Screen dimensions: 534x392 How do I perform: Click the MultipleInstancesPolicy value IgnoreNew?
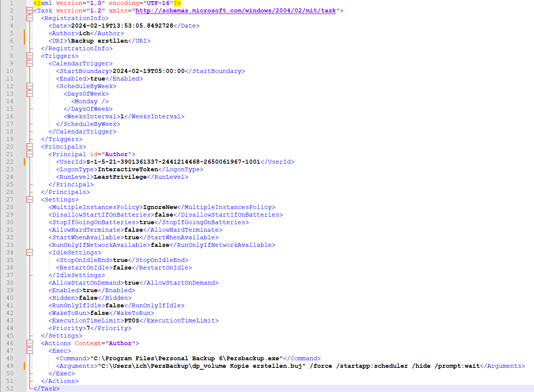(x=160, y=207)
